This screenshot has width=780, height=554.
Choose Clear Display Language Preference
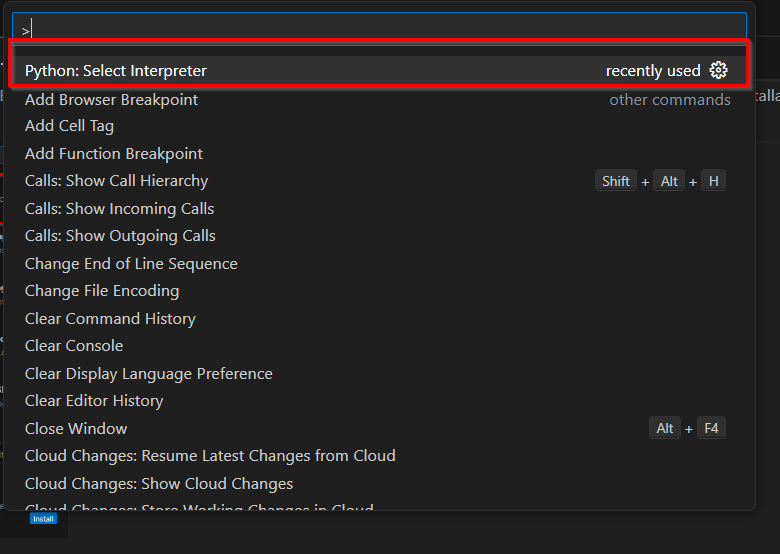tap(379, 373)
